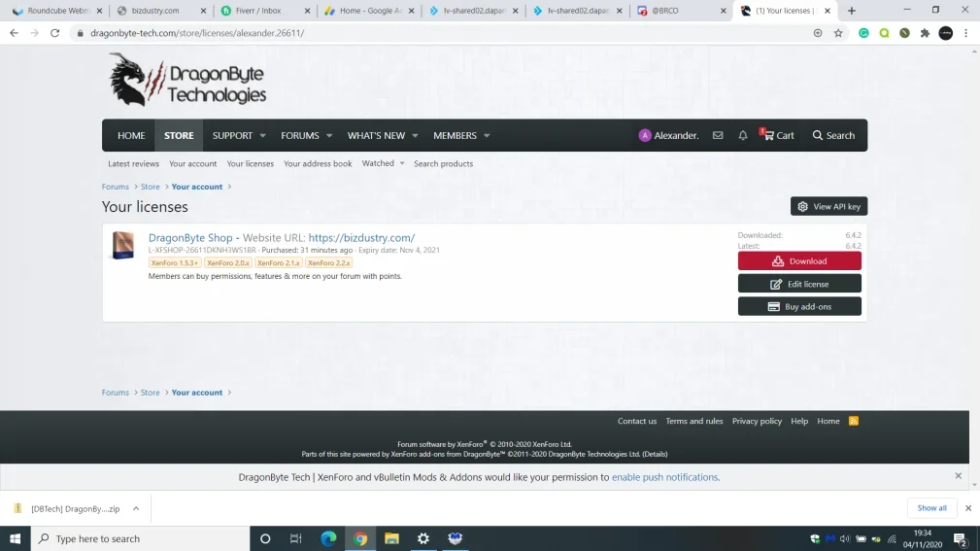Switch to the bizdustry.com tab
Screen dimensions: 980x551
(161, 11)
